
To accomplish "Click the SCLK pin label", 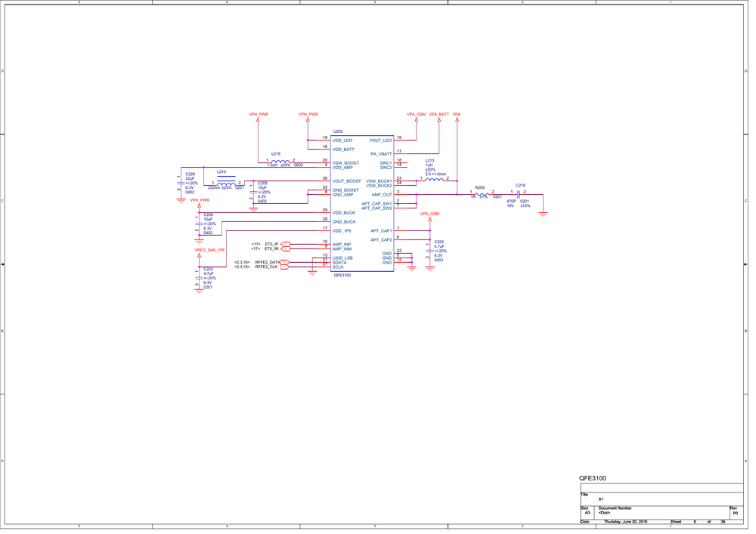I will (338, 267).
